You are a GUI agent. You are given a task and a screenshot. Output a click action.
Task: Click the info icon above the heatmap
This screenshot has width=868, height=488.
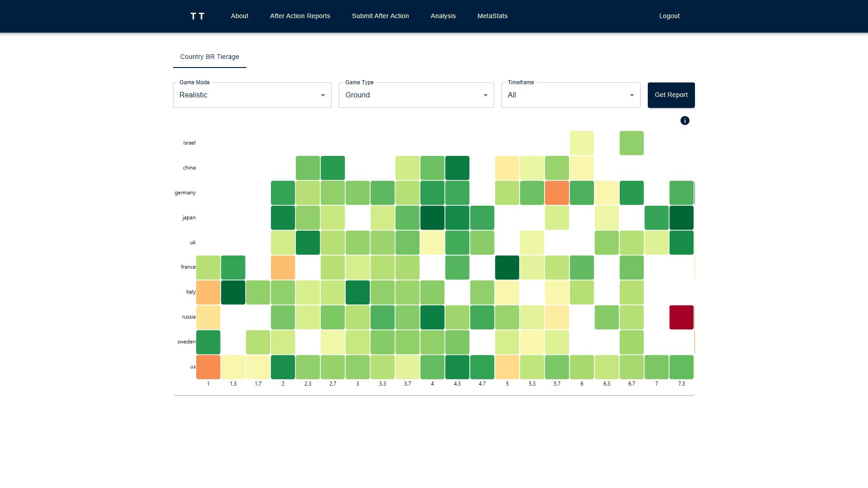(x=685, y=121)
